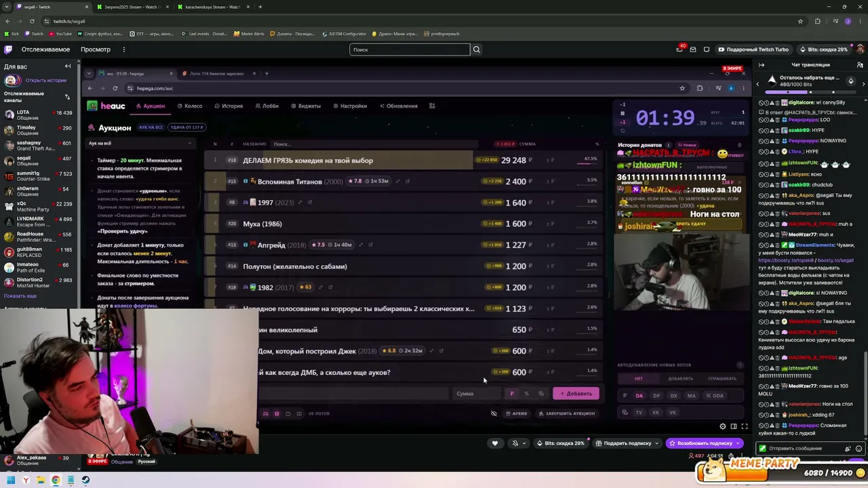The image size is (868, 488).
Task: Open the Обновления tab
Action: (399, 106)
